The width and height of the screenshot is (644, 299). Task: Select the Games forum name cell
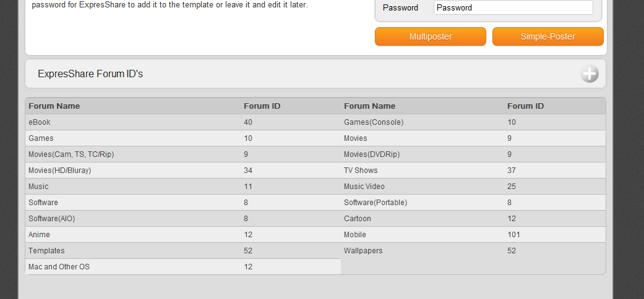(x=41, y=138)
